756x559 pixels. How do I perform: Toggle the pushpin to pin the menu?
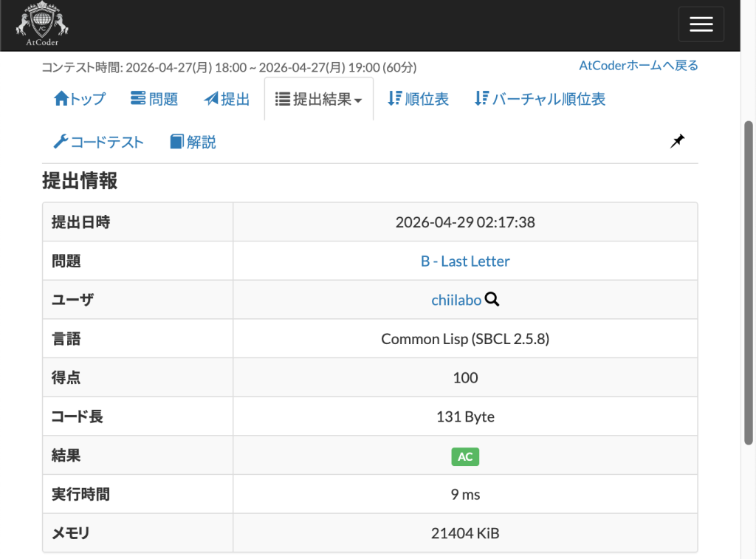(x=677, y=141)
